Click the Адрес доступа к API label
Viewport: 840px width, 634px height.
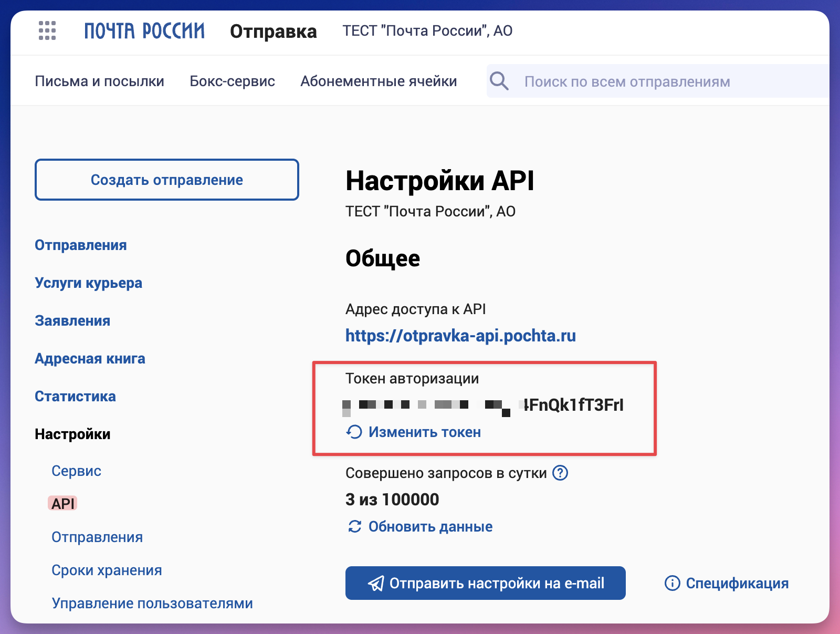click(x=416, y=309)
